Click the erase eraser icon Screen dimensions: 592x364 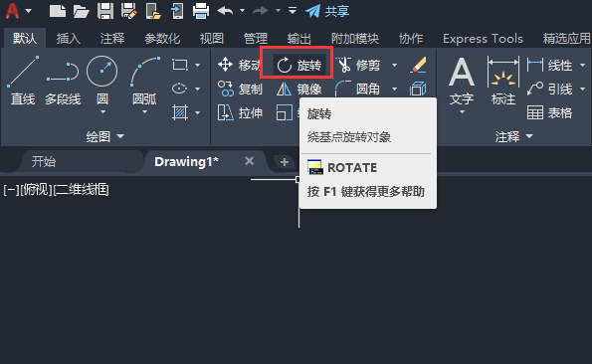pyautogui.click(x=418, y=65)
